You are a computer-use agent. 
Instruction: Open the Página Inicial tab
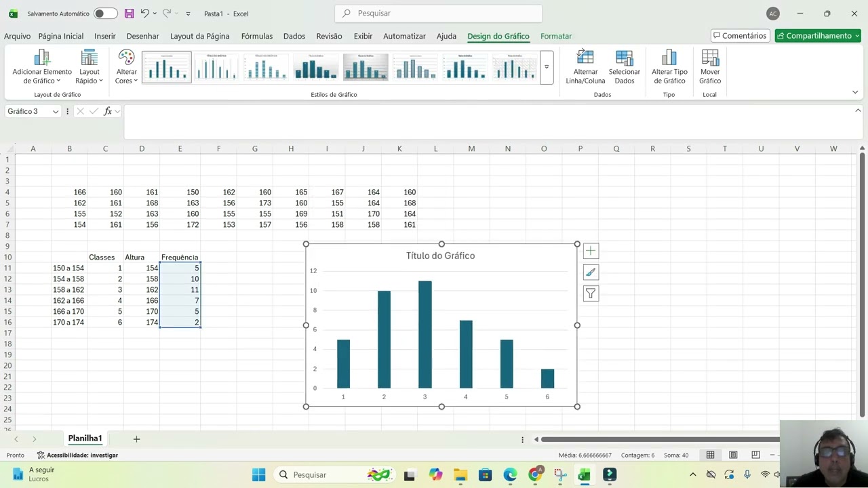pos(61,36)
